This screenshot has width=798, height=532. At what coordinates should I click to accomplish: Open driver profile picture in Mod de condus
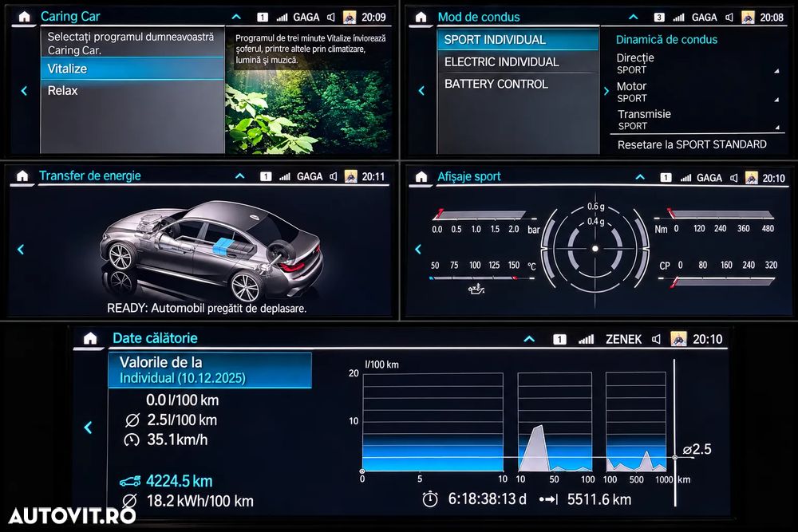pyautogui.click(x=748, y=18)
